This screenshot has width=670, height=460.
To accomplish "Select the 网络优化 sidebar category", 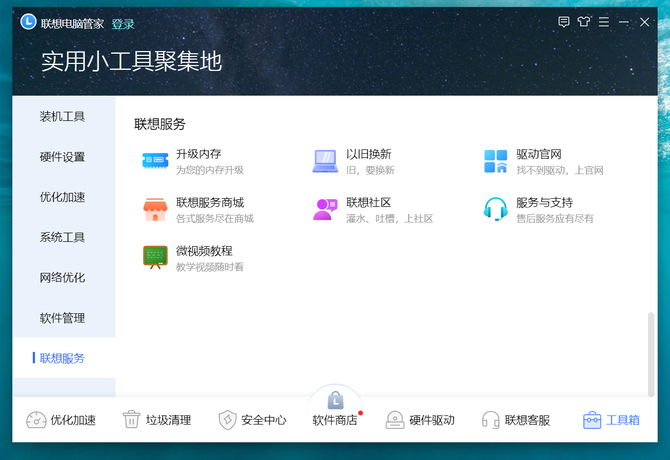I will point(62,277).
